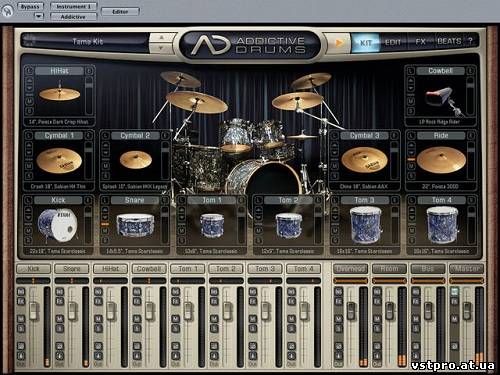500x375 pixels.
Task: Mute the Kick mixer channel
Action: 21,319
